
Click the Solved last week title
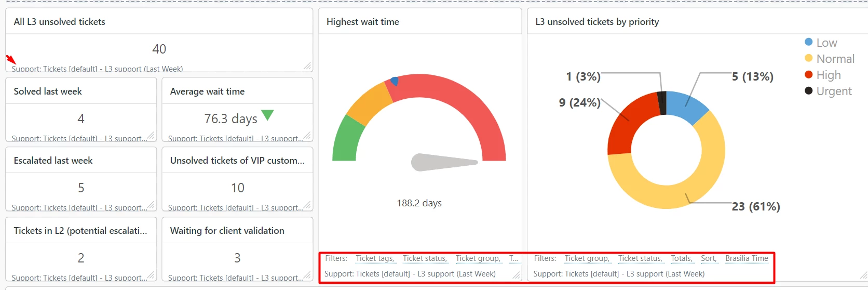[48, 91]
